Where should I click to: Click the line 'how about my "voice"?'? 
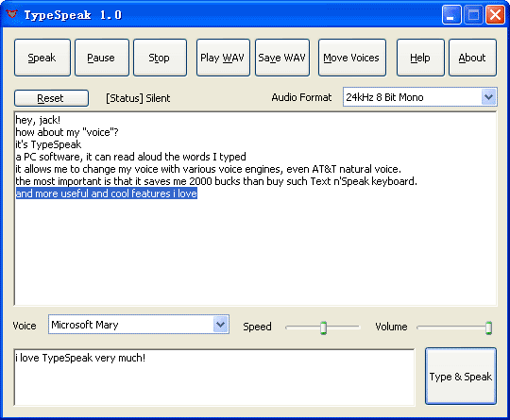tap(67, 132)
